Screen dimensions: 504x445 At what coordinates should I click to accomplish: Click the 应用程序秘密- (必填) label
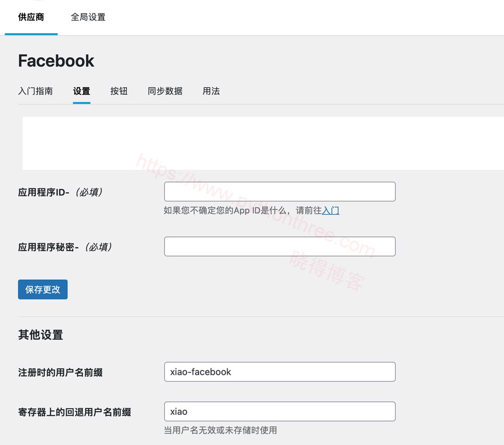pyautogui.click(x=65, y=247)
